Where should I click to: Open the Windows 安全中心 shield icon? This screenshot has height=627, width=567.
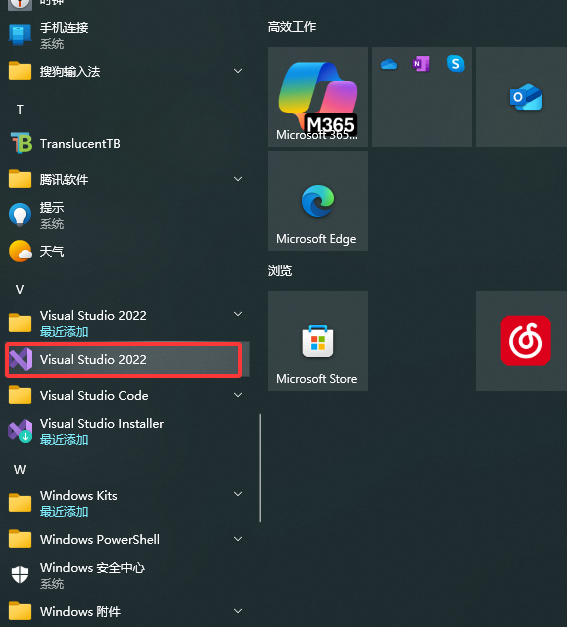click(x=20, y=575)
